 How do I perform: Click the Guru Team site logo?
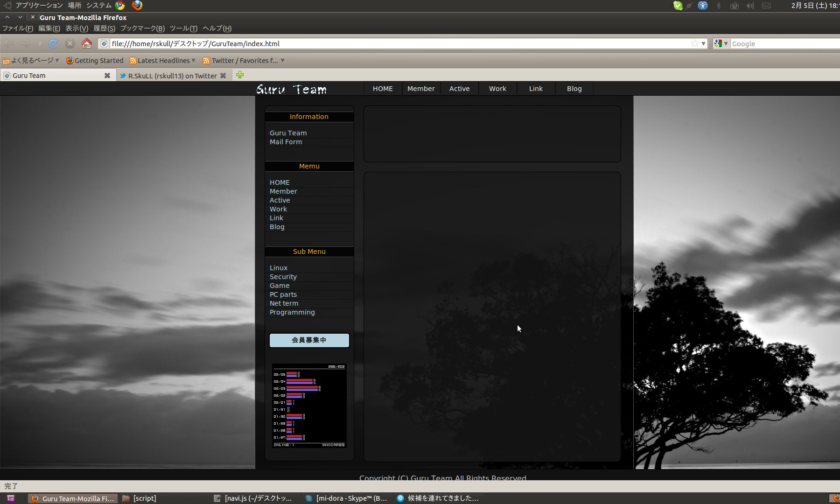pos(291,89)
